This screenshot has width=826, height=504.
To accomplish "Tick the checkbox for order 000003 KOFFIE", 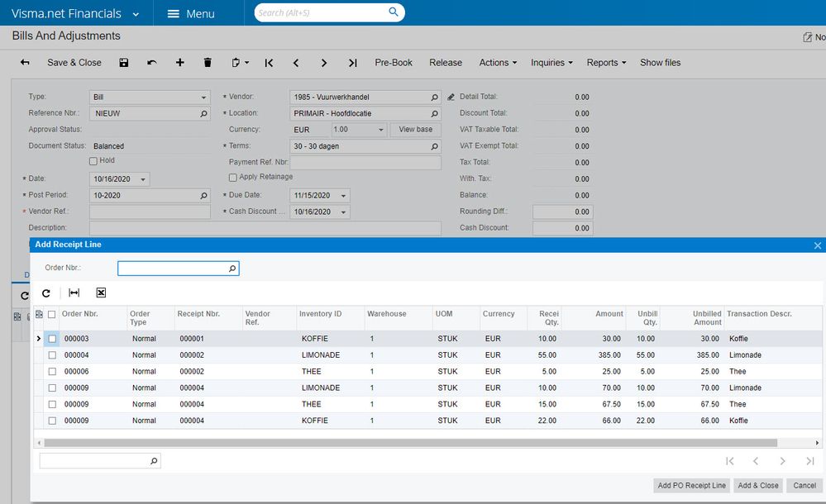I will [52, 339].
